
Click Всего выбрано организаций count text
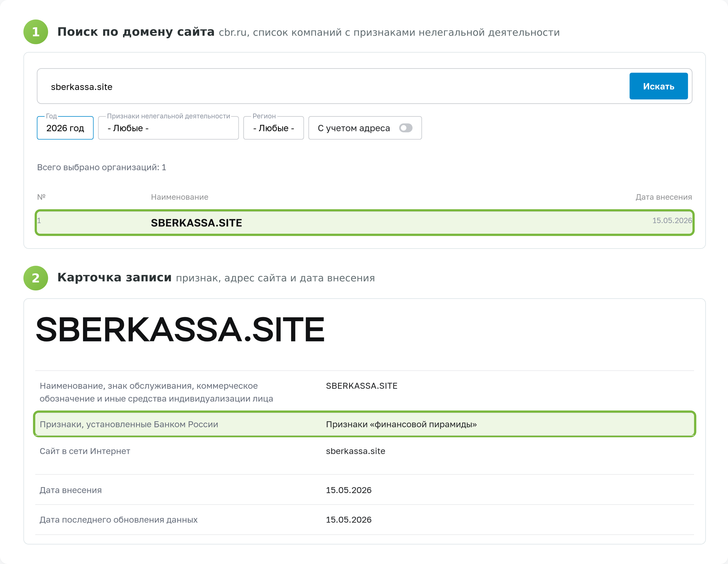[x=101, y=167]
